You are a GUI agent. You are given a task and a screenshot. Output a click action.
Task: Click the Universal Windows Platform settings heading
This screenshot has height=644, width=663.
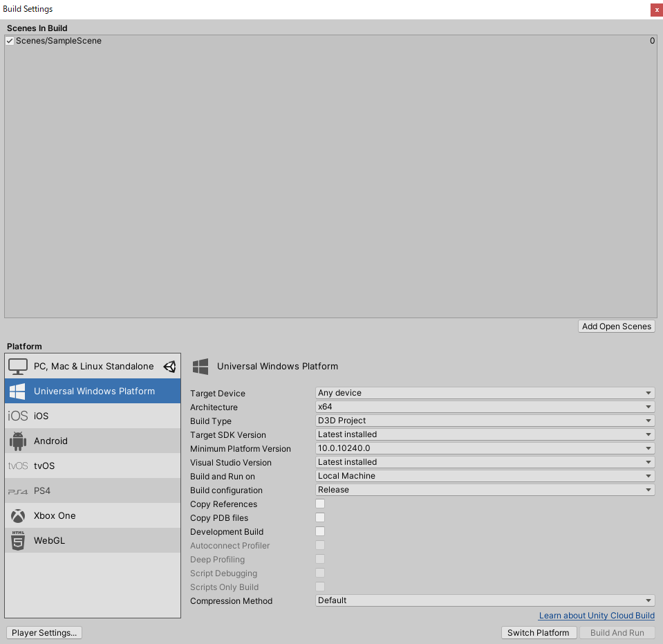[277, 367]
